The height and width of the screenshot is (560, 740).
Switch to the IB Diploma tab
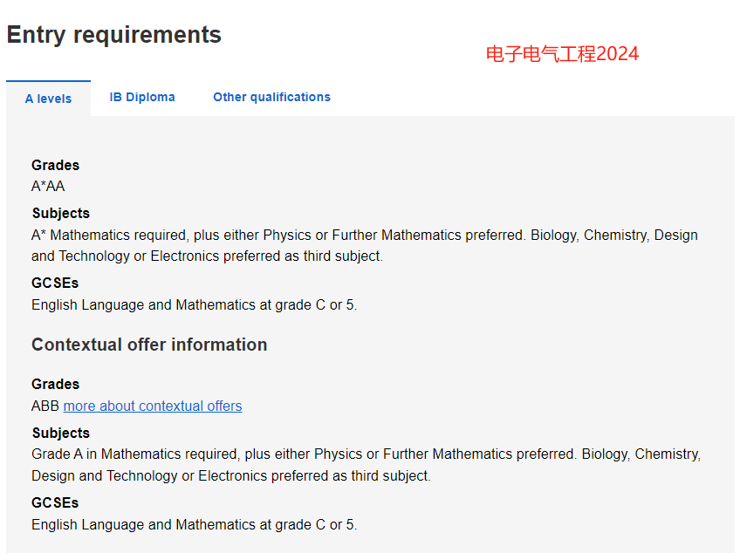click(142, 97)
